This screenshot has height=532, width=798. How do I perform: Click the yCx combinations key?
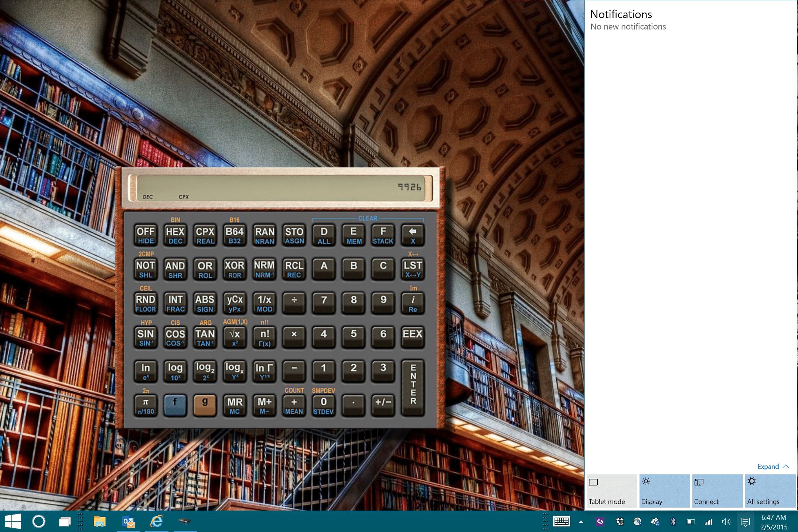[235, 304]
